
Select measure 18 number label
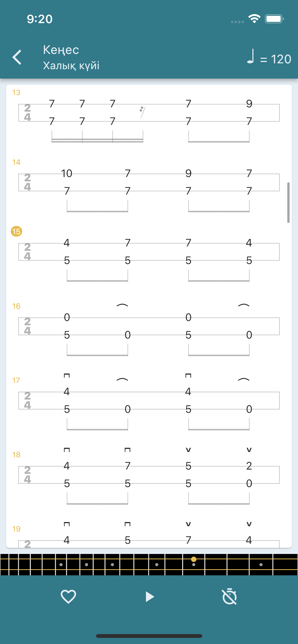click(16, 455)
